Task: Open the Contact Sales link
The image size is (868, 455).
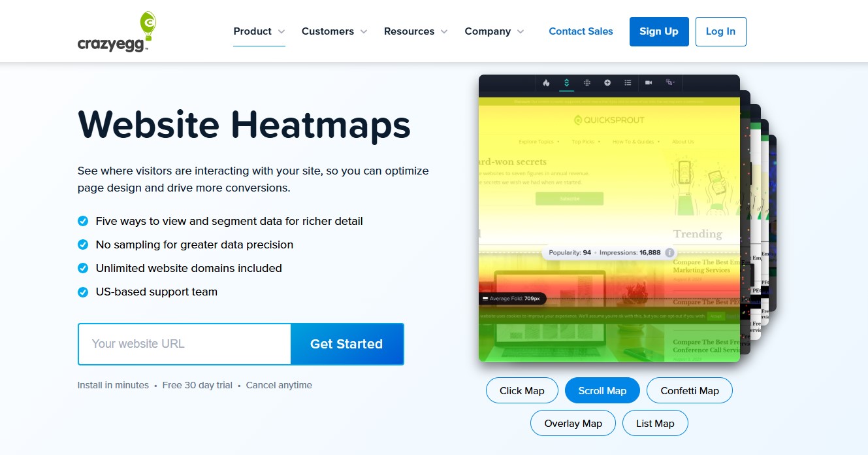Action: coord(581,31)
